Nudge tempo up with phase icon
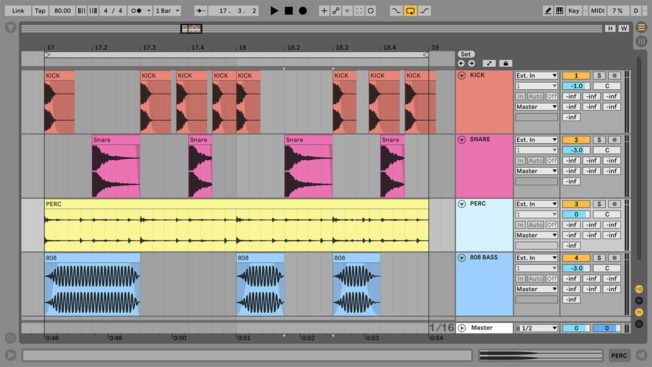 pos(94,11)
